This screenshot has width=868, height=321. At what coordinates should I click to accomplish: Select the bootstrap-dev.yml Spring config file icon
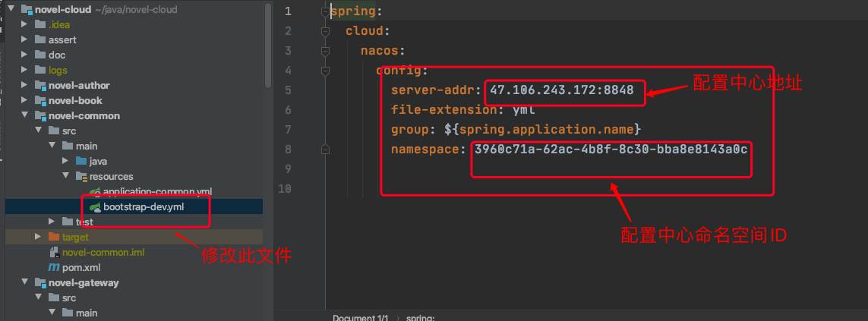pyautogui.click(x=96, y=207)
